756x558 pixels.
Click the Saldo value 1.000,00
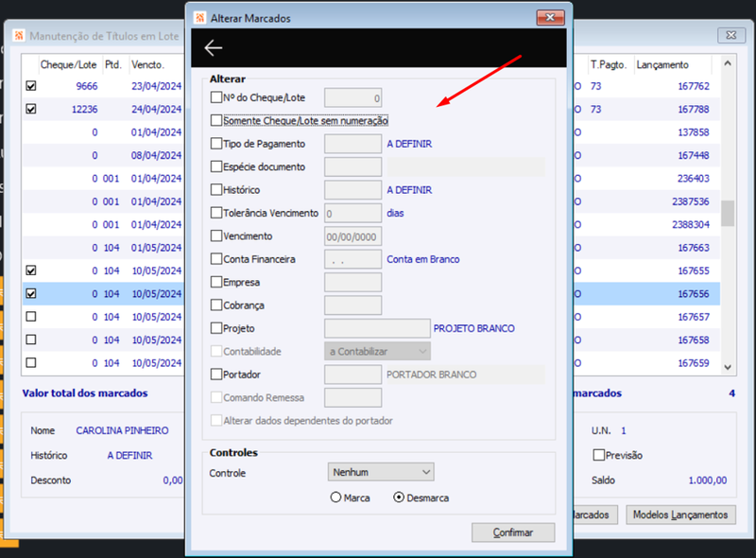[707, 480]
